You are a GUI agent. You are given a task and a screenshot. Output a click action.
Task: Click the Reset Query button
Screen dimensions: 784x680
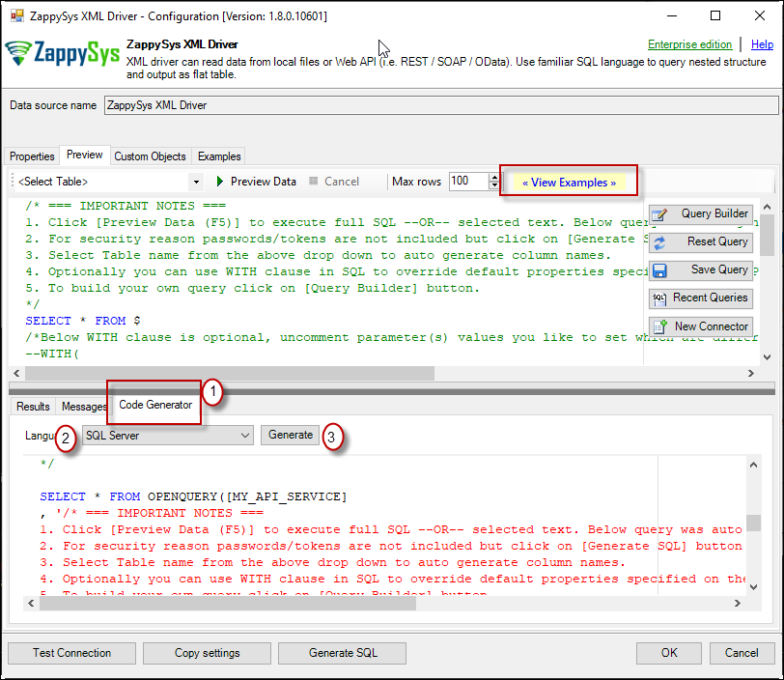pos(701,242)
